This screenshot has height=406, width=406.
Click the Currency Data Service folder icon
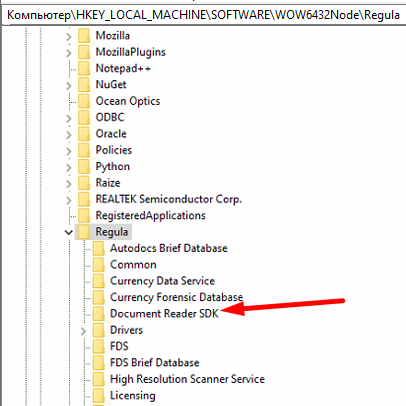coord(99,280)
